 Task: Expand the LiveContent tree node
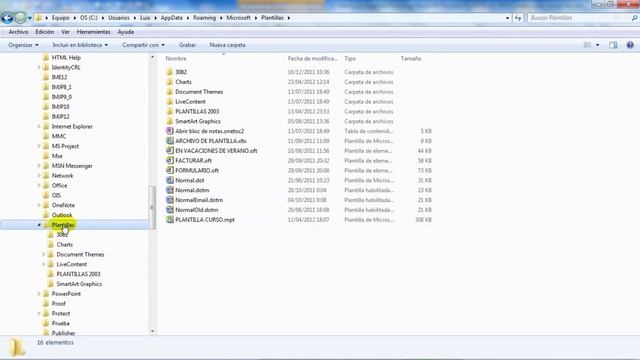click(44, 264)
